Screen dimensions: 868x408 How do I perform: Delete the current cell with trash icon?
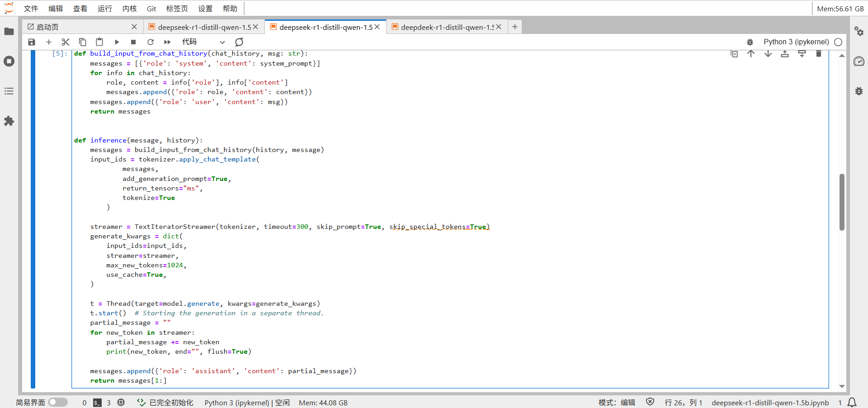pos(818,54)
